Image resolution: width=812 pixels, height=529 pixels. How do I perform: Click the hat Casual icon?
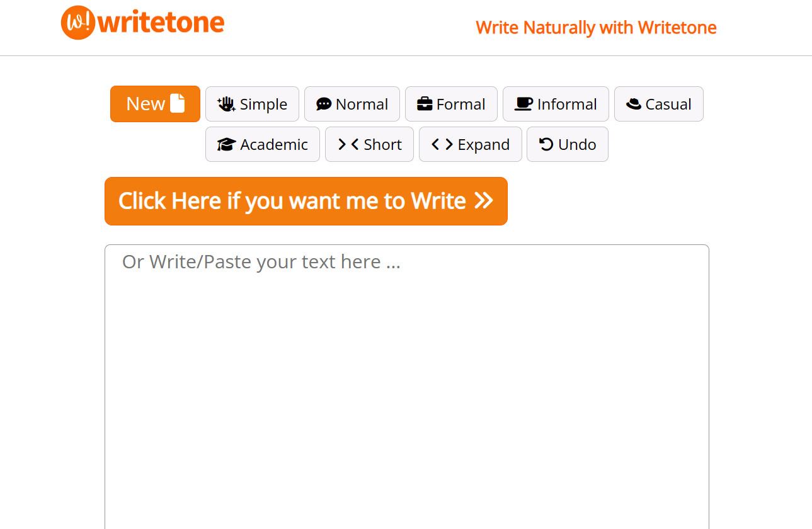[634, 105]
